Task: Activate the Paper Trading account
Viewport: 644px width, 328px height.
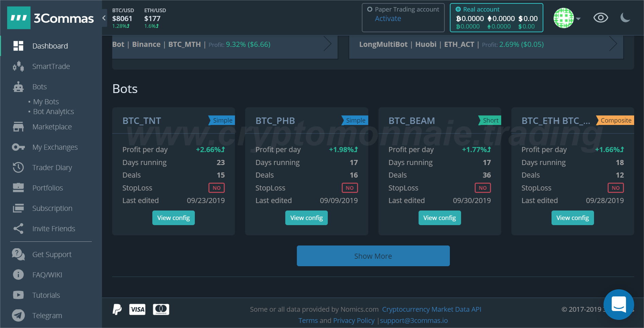Action: [388, 19]
